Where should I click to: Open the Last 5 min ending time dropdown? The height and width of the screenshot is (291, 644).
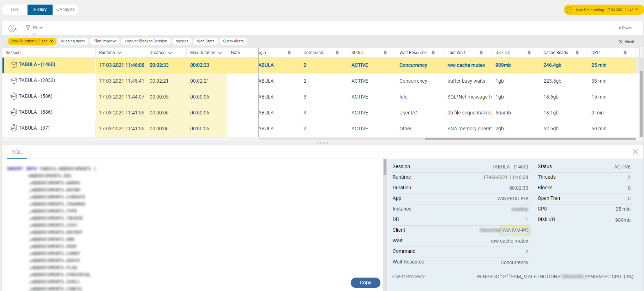[603, 10]
